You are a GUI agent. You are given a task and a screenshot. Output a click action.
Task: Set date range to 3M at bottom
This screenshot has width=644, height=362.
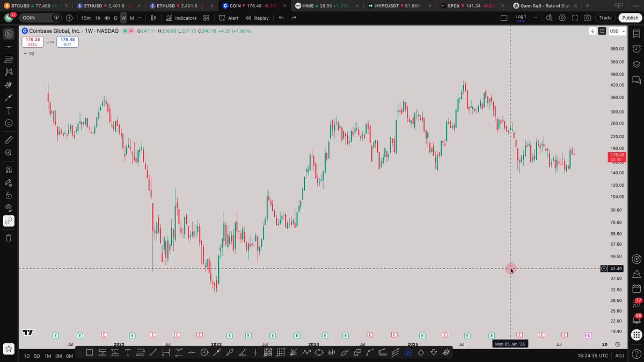58,356
